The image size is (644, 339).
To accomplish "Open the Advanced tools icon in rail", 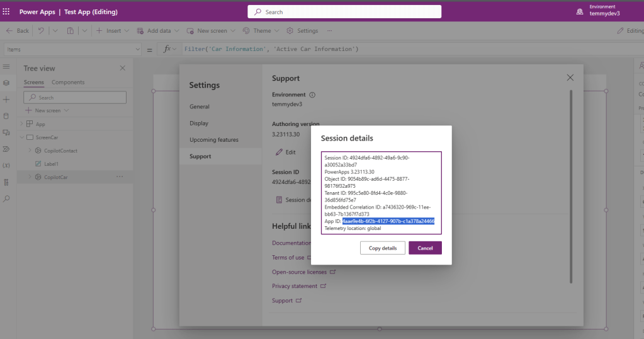I will point(6,183).
